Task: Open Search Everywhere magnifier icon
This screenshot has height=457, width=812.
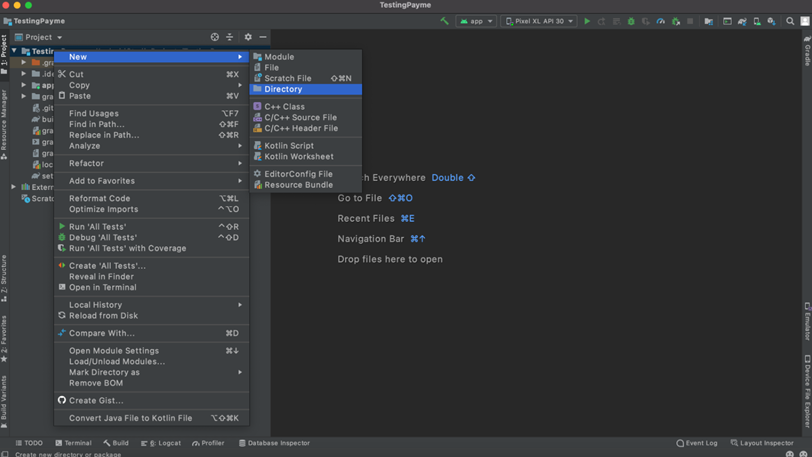Action: tap(790, 21)
